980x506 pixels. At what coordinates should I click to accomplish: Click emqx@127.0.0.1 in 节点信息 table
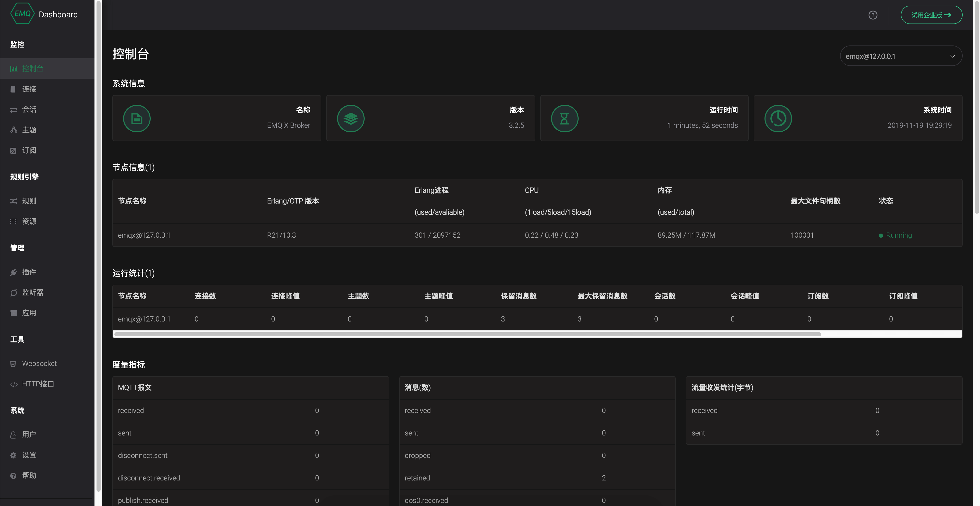point(144,235)
